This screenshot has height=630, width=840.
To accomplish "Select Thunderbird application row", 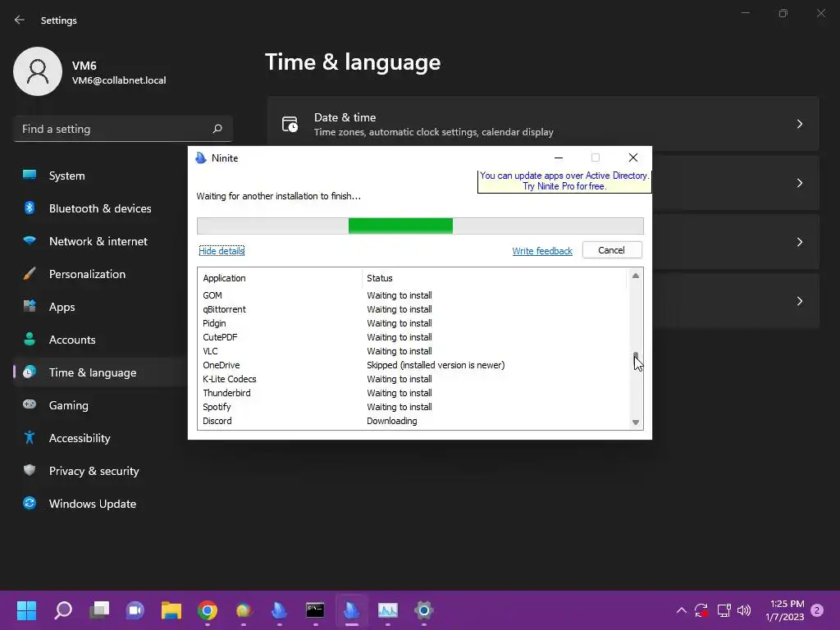I will [x=413, y=393].
